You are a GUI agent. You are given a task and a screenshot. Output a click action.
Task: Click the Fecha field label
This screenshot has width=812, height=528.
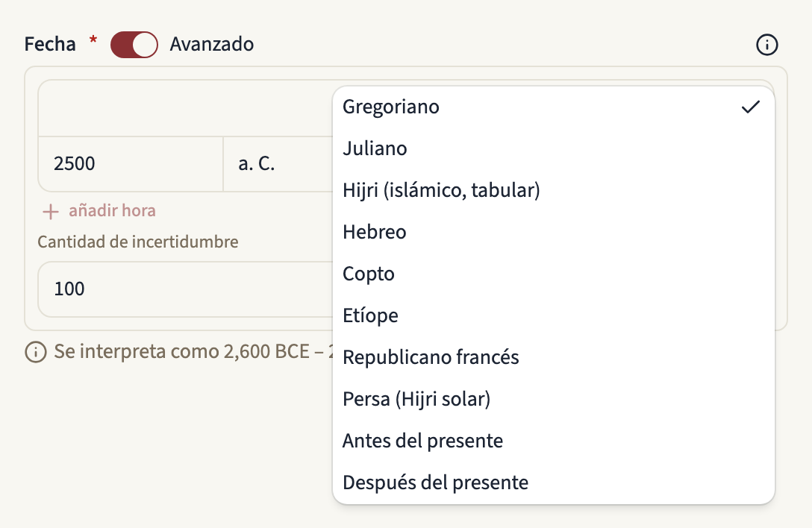(50, 45)
